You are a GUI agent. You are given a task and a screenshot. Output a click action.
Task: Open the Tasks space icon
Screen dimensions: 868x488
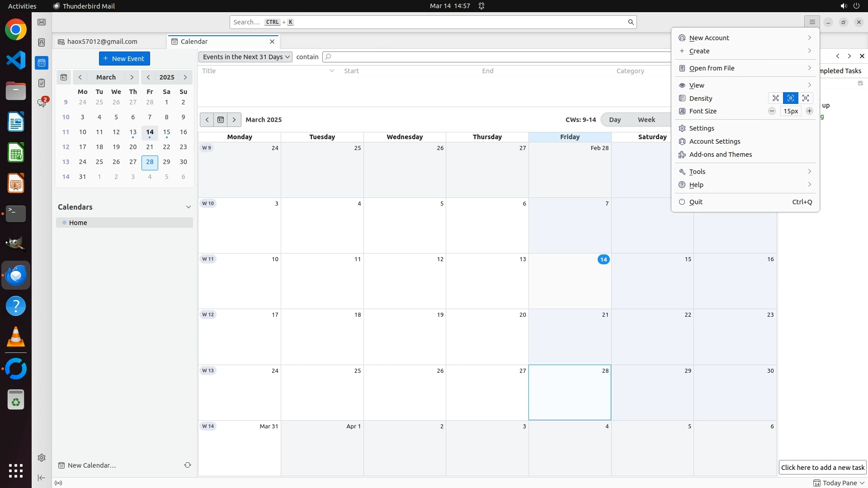click(42, 83)
